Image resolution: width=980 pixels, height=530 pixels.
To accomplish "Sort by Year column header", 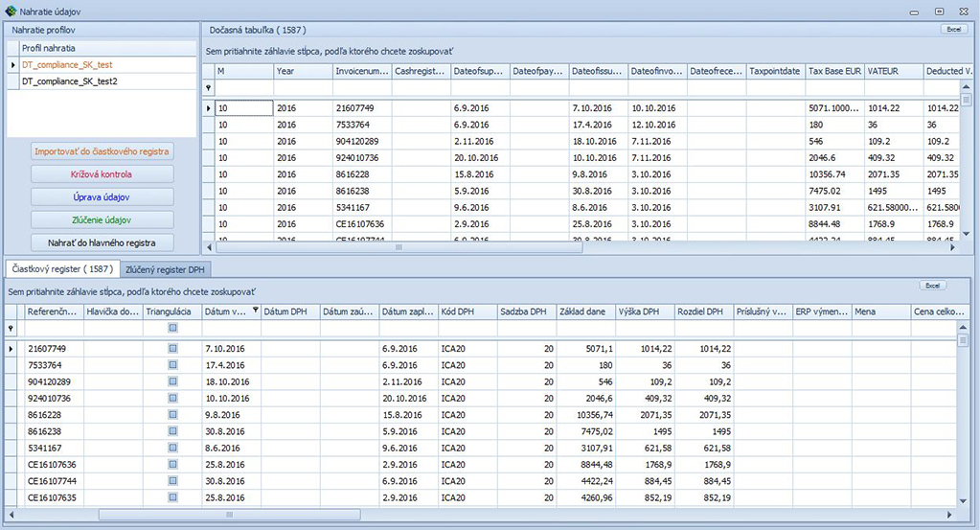I will 303,71.
